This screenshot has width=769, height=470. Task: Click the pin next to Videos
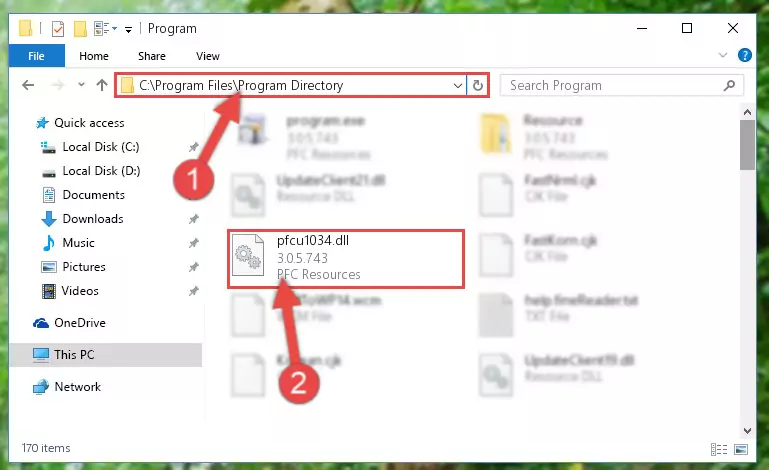194,291
